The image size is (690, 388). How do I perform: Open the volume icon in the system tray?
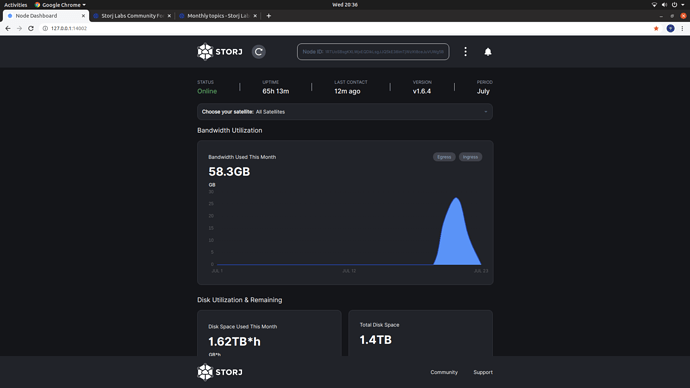click(x=664, y=5)
